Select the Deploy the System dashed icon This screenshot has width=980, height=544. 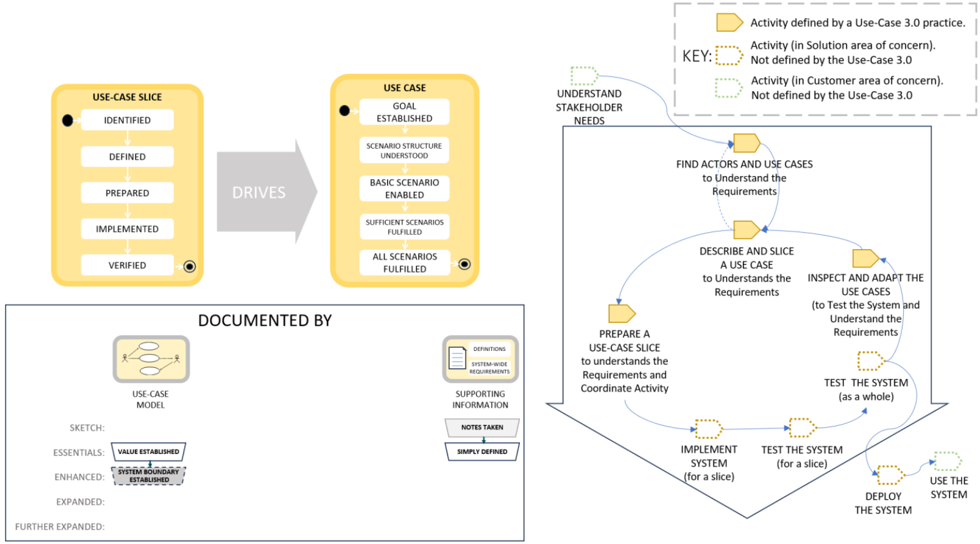[x=890, y=475]
